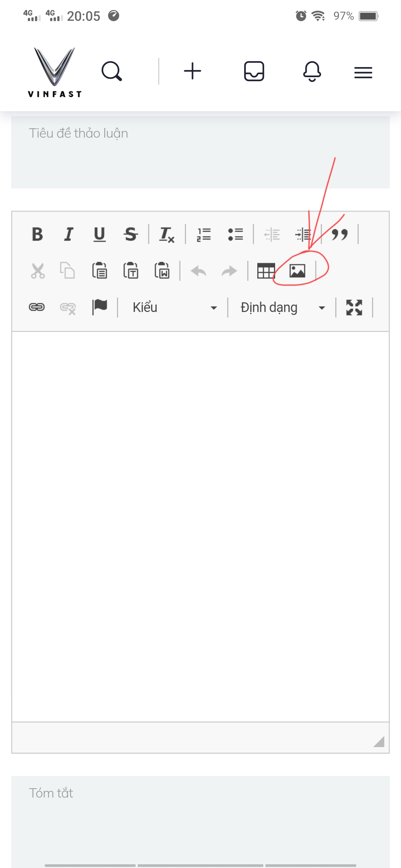Toggle italic formatting
Image resolution: width=401 pixels, height=868 pixels.
69,234
